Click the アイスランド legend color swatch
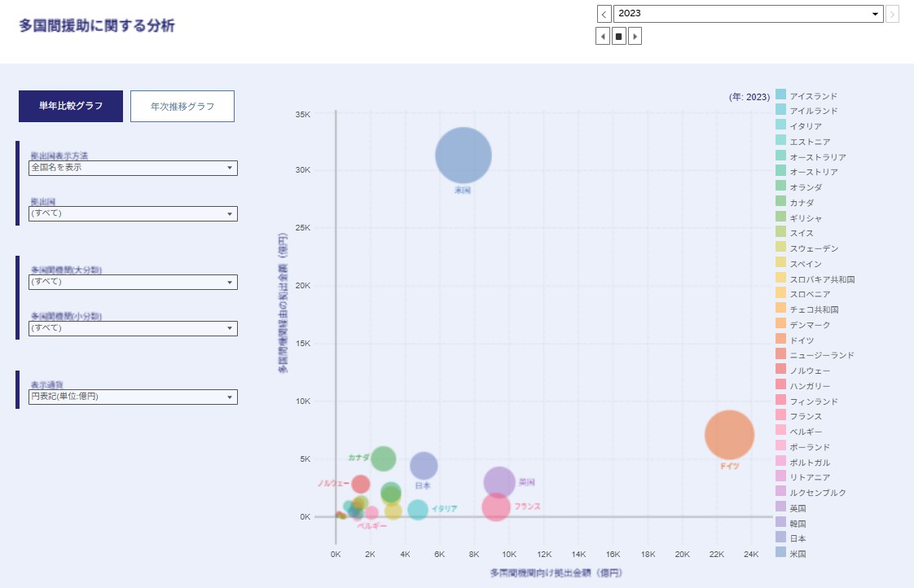Viewport: 914px width, 588px height. pos(780,95)
